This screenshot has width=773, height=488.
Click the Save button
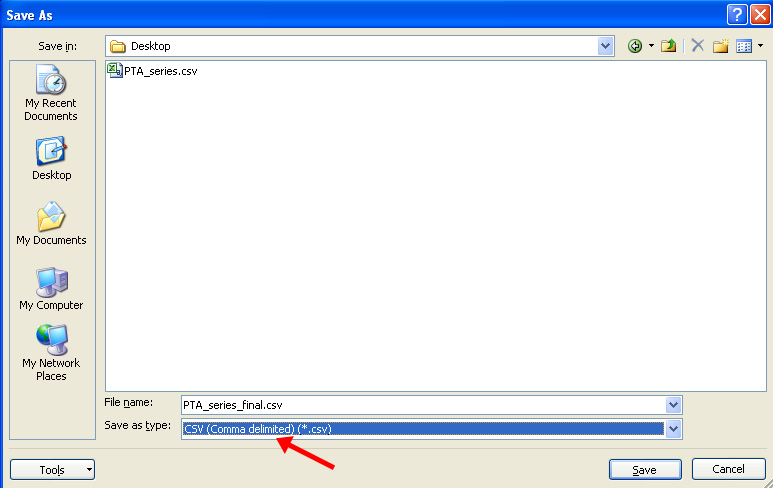point(645,470)
